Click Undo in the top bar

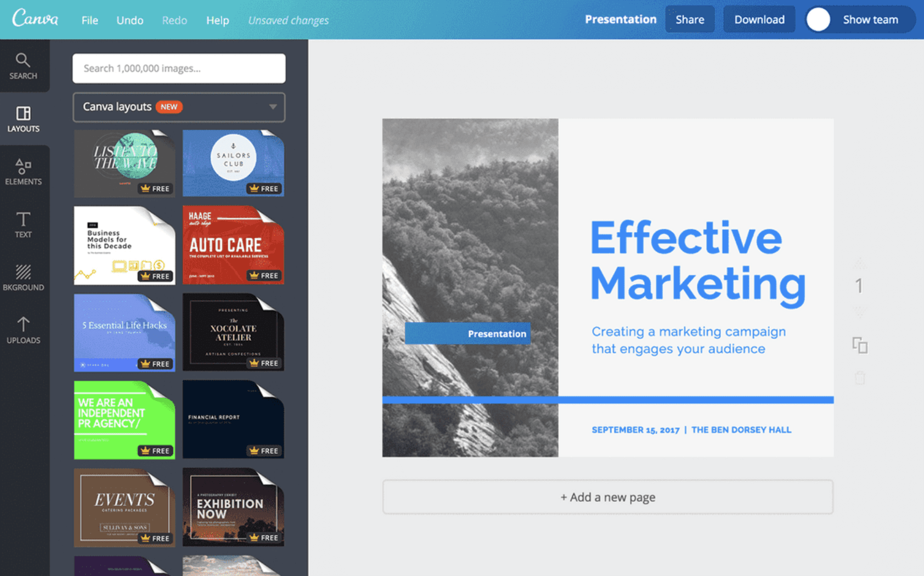click(x=129, y=20)
